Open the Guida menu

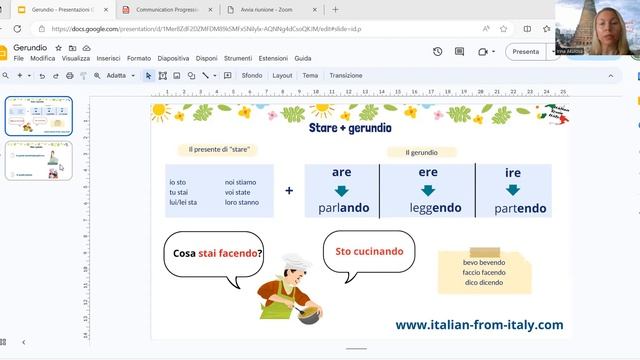click(303, 58)
